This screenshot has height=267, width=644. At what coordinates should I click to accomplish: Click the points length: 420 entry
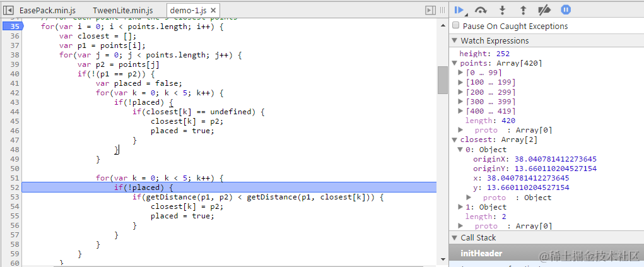pyautogui.click(x=490, y=121)
